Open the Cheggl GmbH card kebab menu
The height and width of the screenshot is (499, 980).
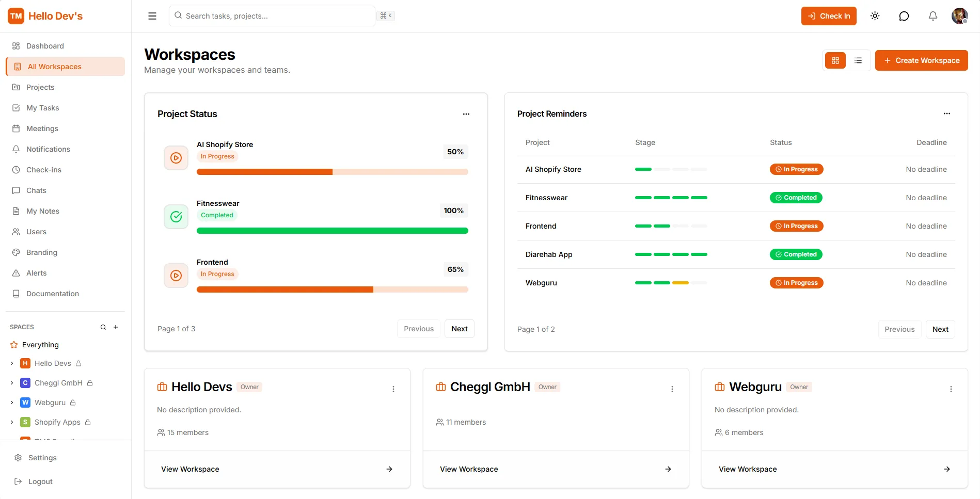(672, 389)
